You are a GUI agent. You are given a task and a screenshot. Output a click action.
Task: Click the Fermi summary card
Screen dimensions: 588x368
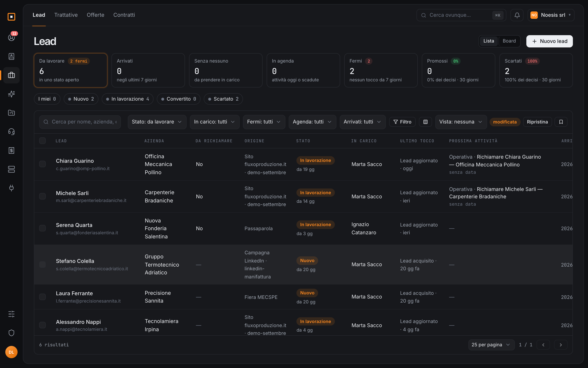click(381, 70)
